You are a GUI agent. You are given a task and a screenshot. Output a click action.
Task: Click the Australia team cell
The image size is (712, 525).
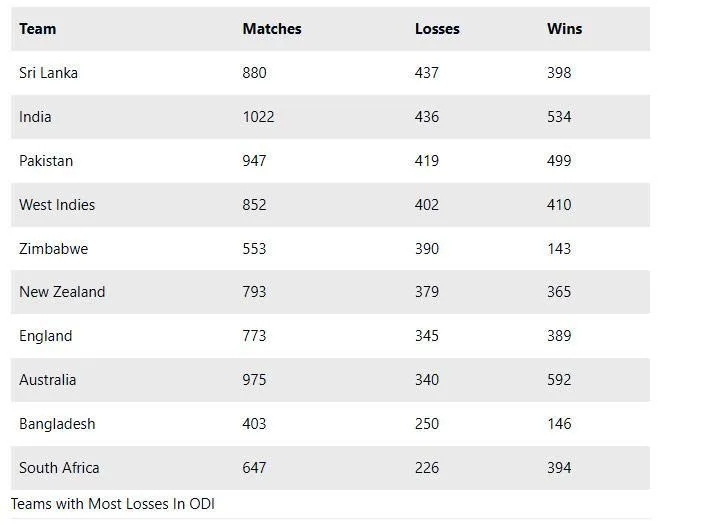(x=47, y=380)
